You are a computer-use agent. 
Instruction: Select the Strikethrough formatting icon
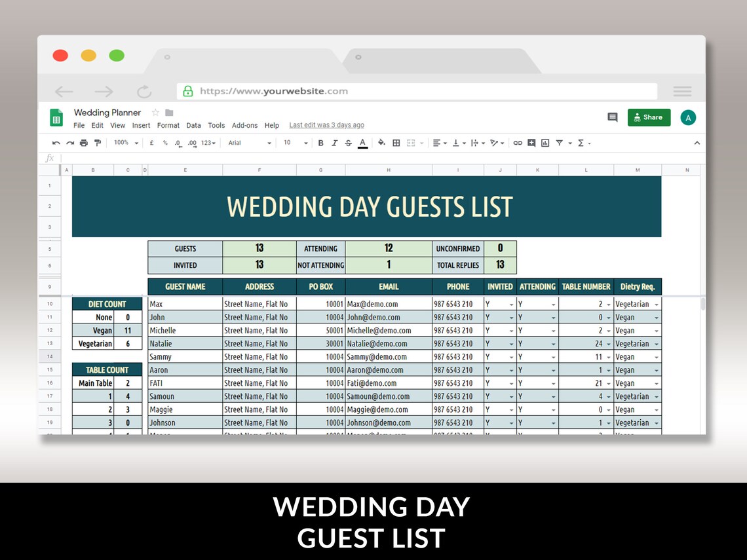point(348,143)
